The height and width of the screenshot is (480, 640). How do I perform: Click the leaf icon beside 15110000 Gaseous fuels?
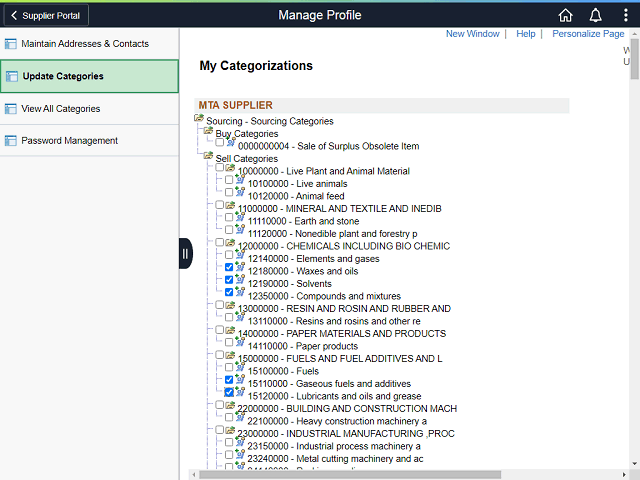240,379
